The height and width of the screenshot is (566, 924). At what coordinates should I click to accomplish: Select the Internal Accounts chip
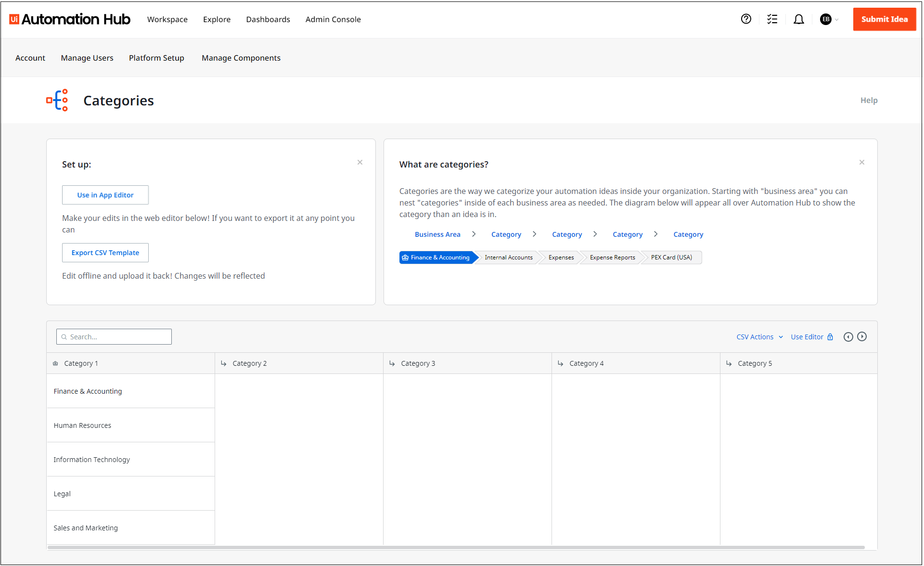(509, 257)
